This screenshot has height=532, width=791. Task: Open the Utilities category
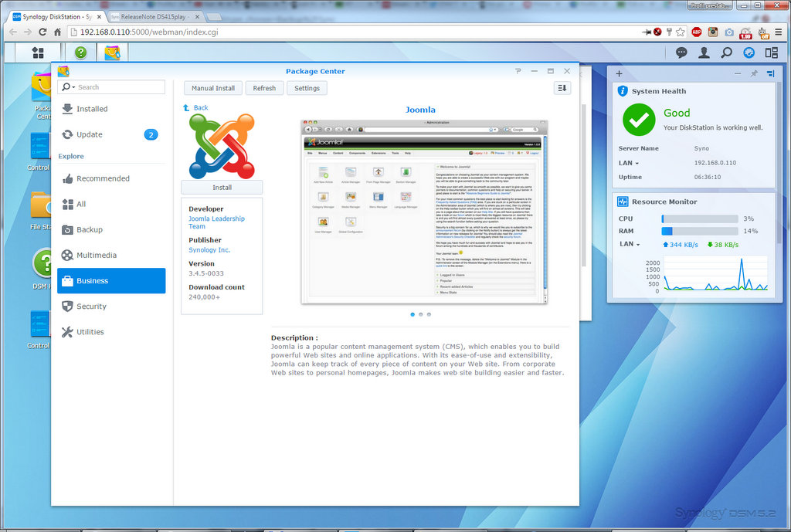point(111,332)
